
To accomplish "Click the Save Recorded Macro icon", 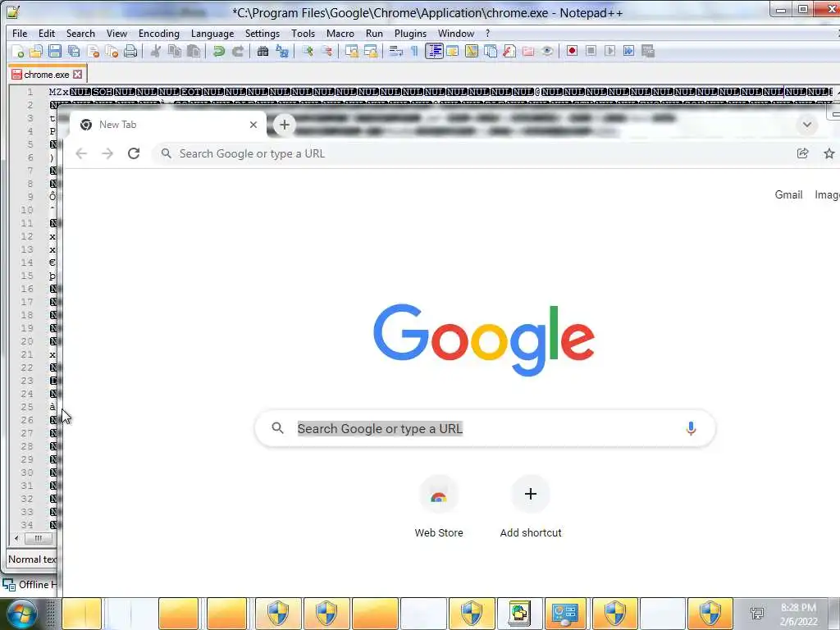I will (648, 51).
